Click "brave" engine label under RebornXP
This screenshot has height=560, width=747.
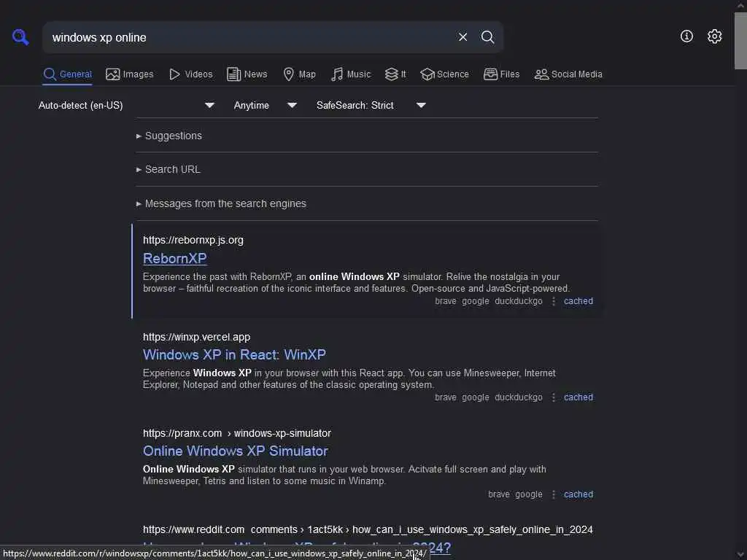[x=446, y=301]
